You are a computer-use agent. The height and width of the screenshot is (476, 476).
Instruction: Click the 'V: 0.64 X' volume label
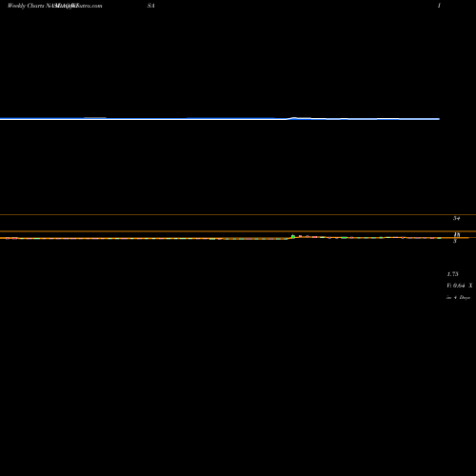pos(460,286)
